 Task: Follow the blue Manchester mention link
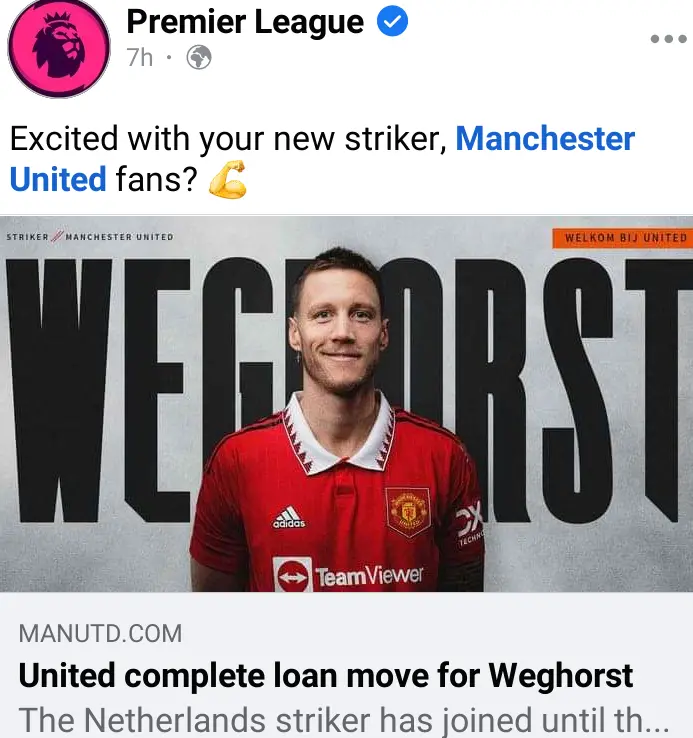(545, 138)
